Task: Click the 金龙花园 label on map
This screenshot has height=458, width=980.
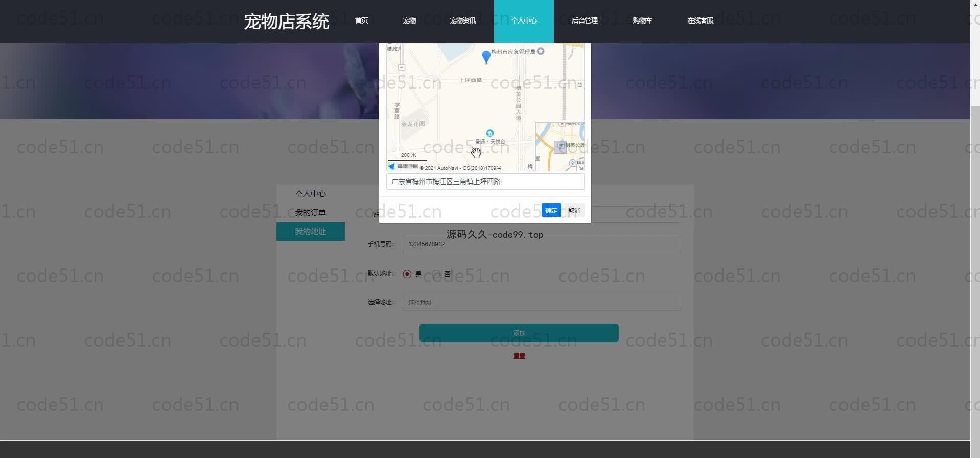Action: (x=413, y=124)
